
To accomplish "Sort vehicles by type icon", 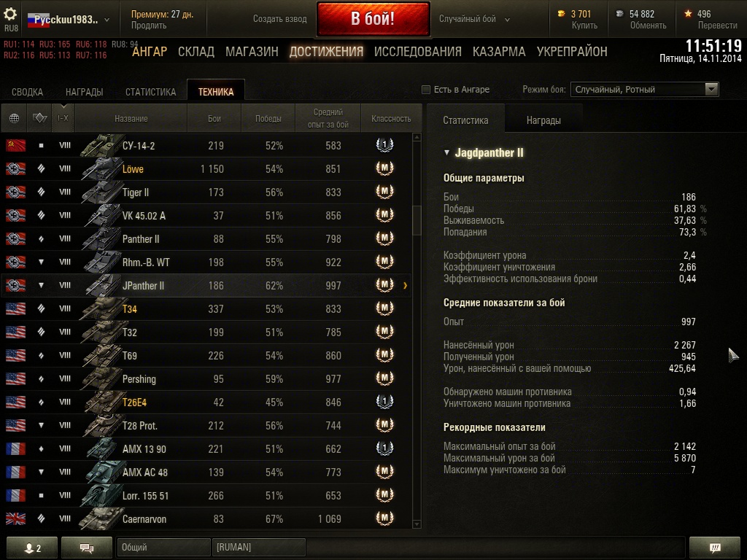I will point(39,118).
